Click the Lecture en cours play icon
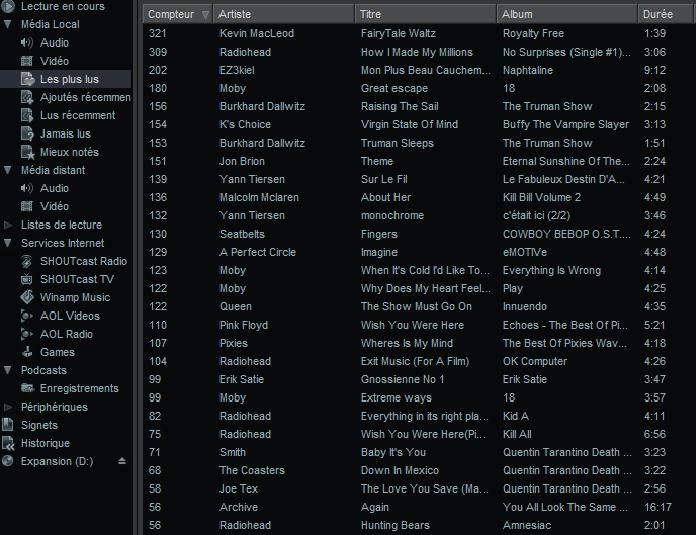 pyautogui.click(x=8, y=6)
